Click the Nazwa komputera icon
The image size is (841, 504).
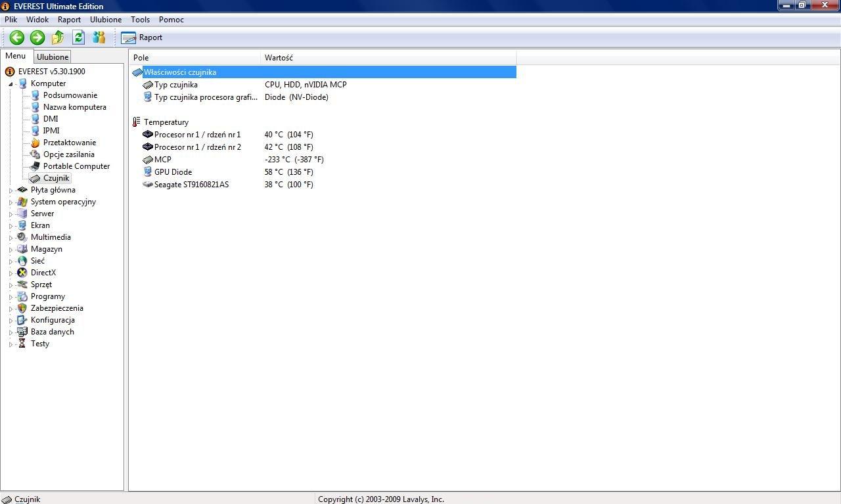(35, 107)
